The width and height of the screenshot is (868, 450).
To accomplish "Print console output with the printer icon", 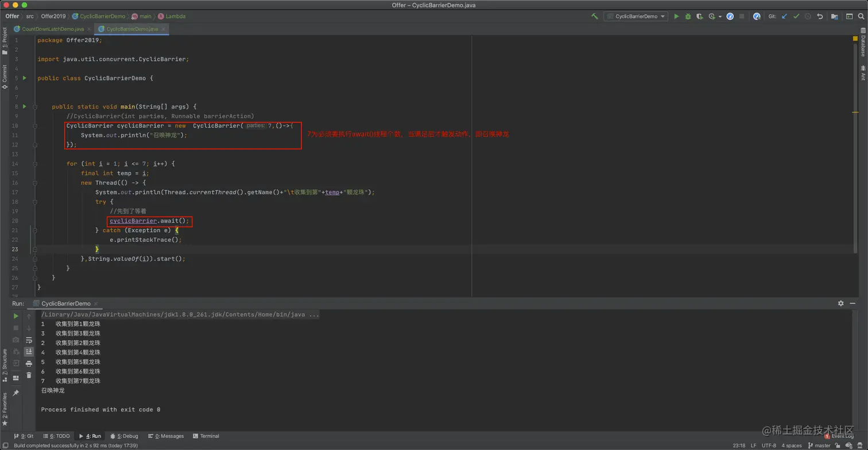I will click(x=29, y=363).
